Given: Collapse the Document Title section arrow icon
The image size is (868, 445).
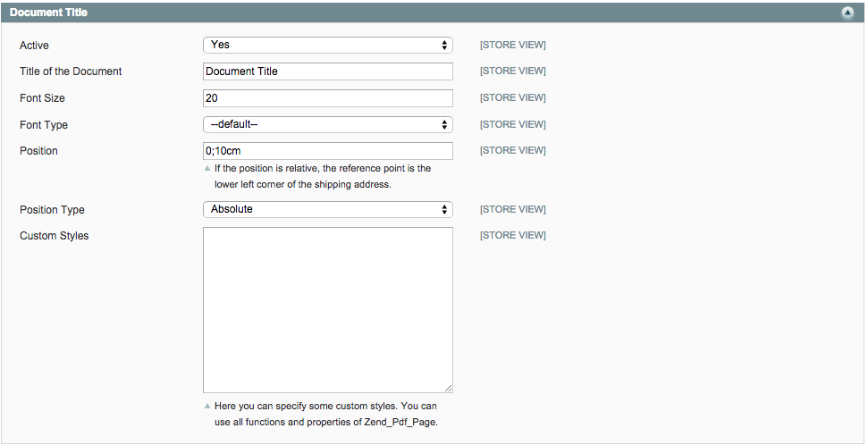Looking at the screenshot, I should coord(847,13).
